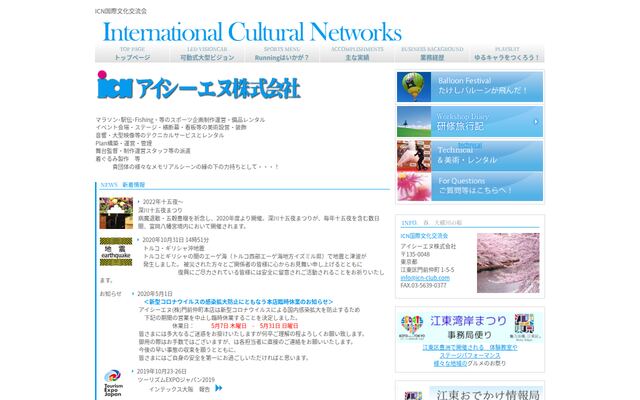640x400 pixels.
Task: Open the For Questions banner
Action: tap(470, 186)
